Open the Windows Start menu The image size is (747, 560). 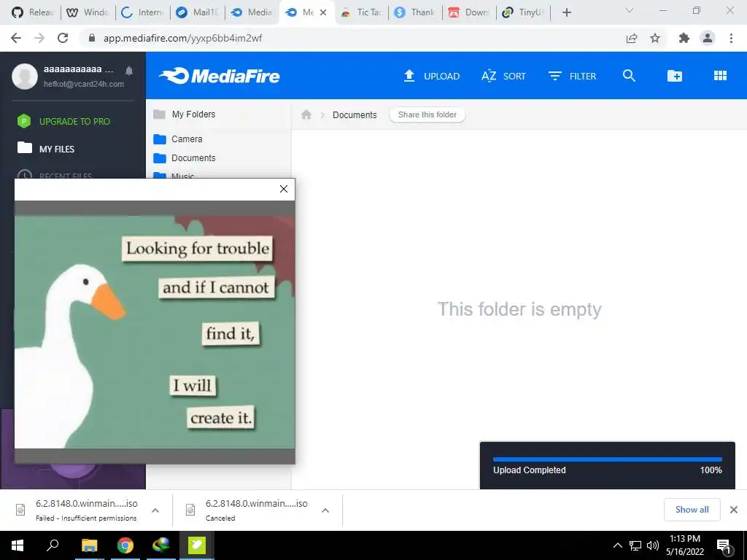point(18,545)
